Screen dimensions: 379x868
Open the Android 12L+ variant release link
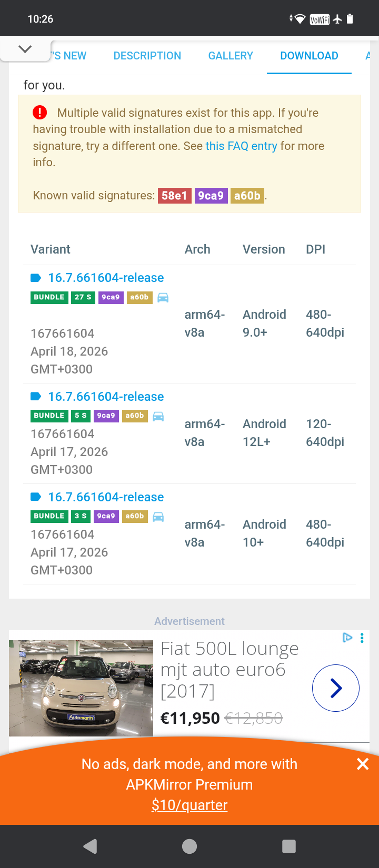tap(106, 397)
